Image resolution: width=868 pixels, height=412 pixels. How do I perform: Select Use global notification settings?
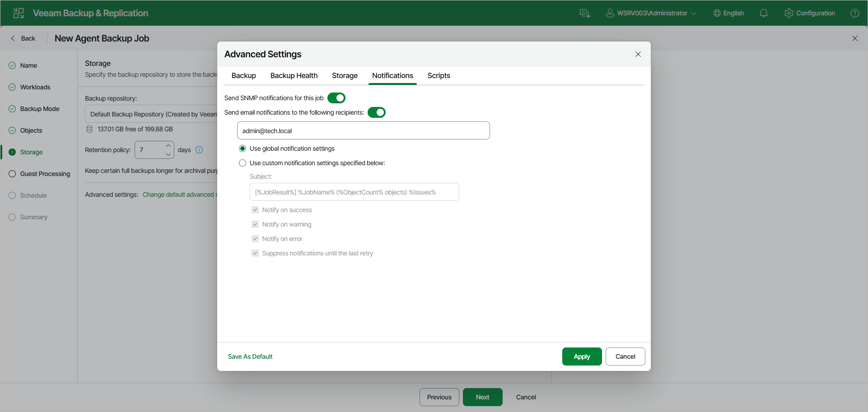click(x=243, y=148)
